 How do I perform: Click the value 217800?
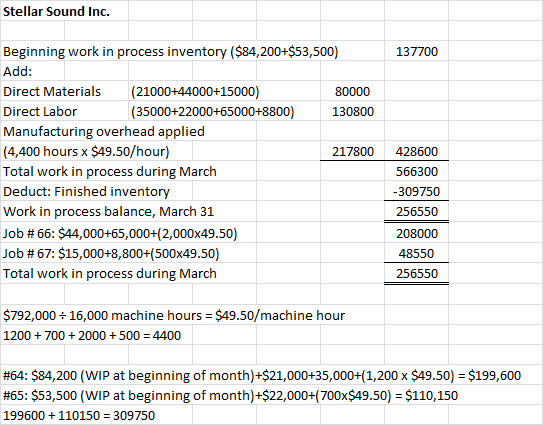[353, 152]
